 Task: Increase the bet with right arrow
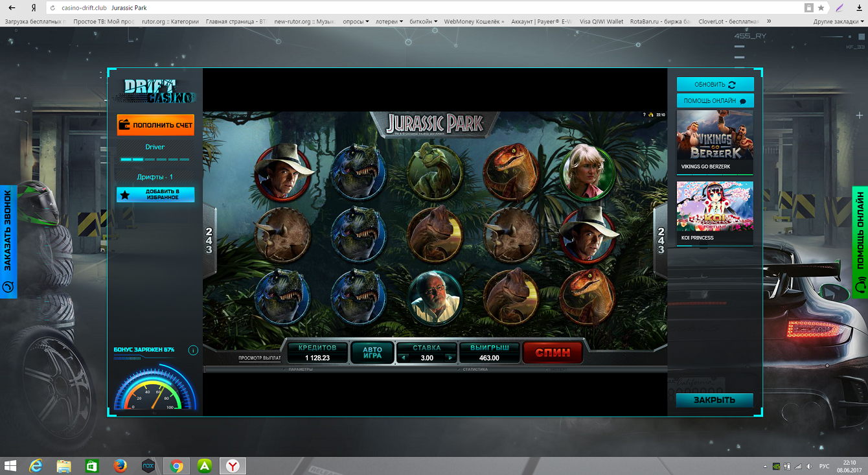pos(450,358)
